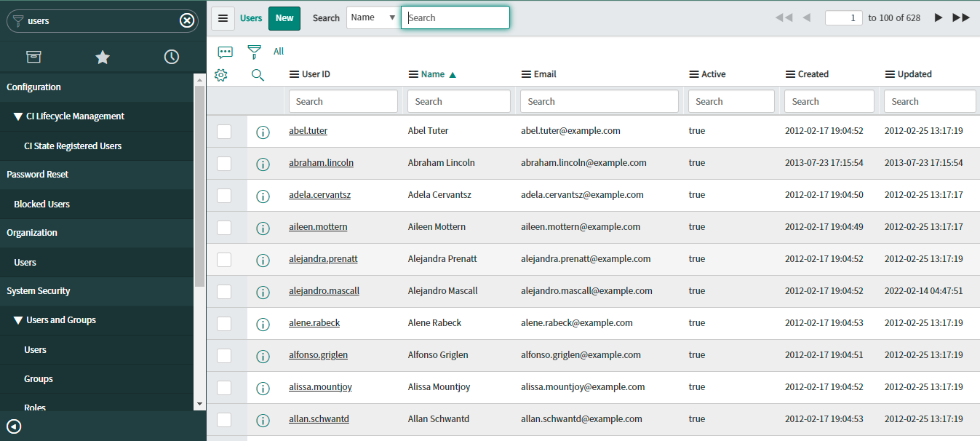The height and width of the screenshot is (441, 980).
Task: Preview Abel Tuter record info icon
Action: tap(263, 132)
